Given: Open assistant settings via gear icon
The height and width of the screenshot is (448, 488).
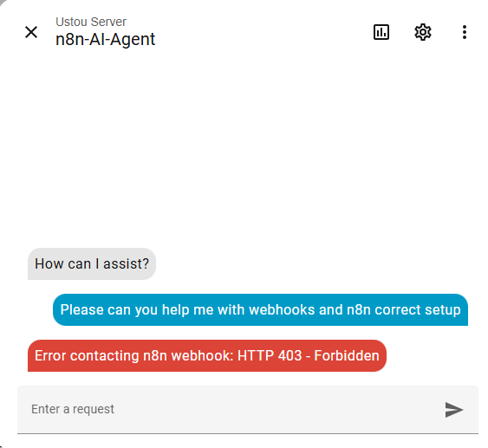Looking at the screenshot, I should coord(423,32).
